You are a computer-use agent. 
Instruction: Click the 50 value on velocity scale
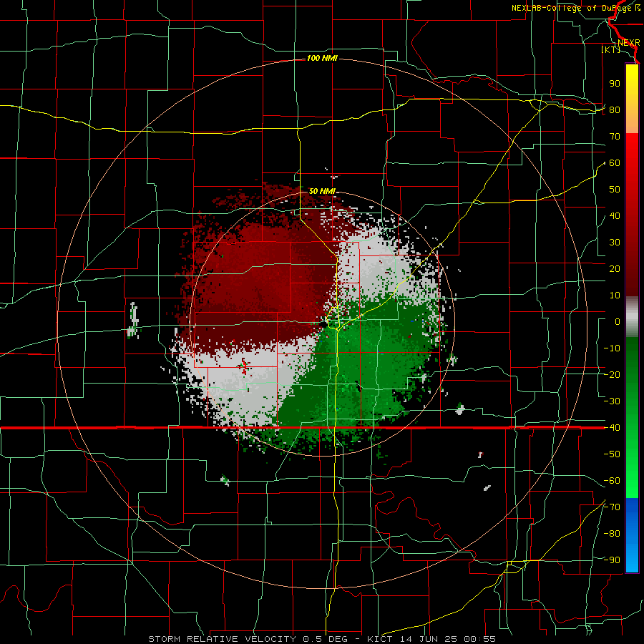[615, 190]
